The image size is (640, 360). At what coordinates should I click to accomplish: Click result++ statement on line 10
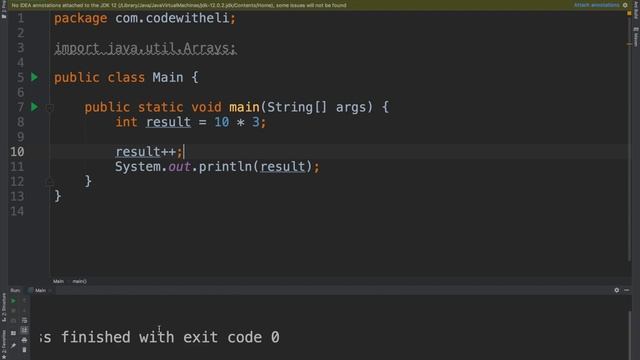149,152
